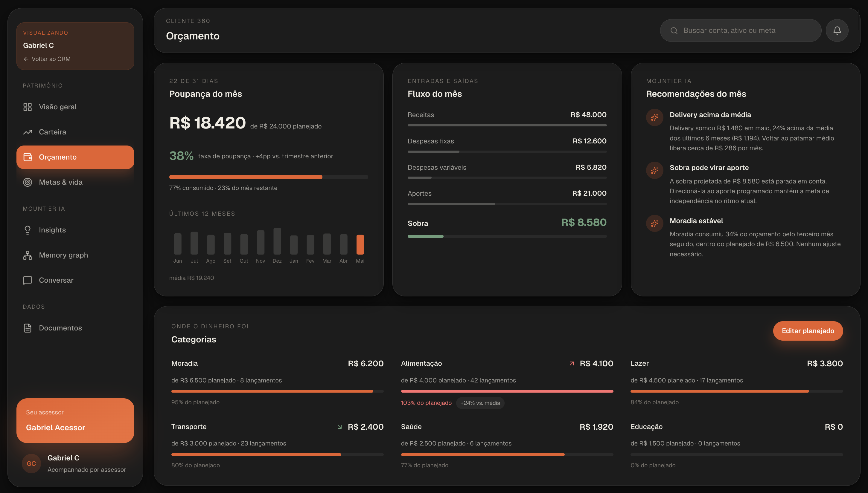Click the Documentos file icon
This screenshot has width=868, height=493.
tap(28, 328)
